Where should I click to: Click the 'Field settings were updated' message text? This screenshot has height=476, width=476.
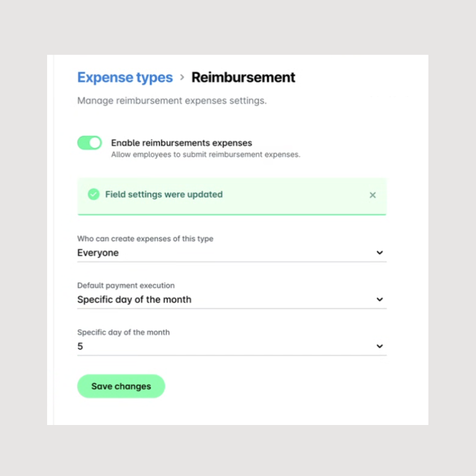pyautogui.click(x=164, y=195)
